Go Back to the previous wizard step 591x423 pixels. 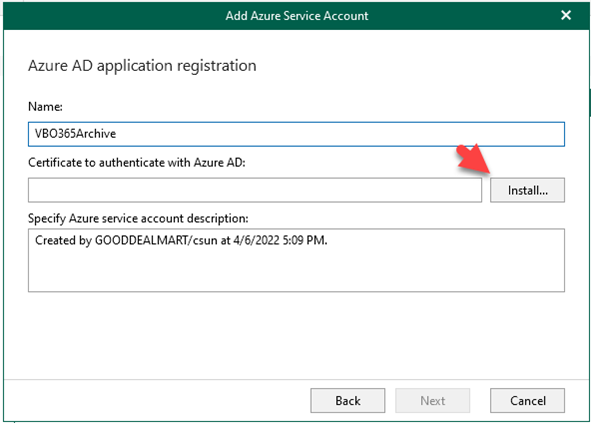tap(348, 400)
